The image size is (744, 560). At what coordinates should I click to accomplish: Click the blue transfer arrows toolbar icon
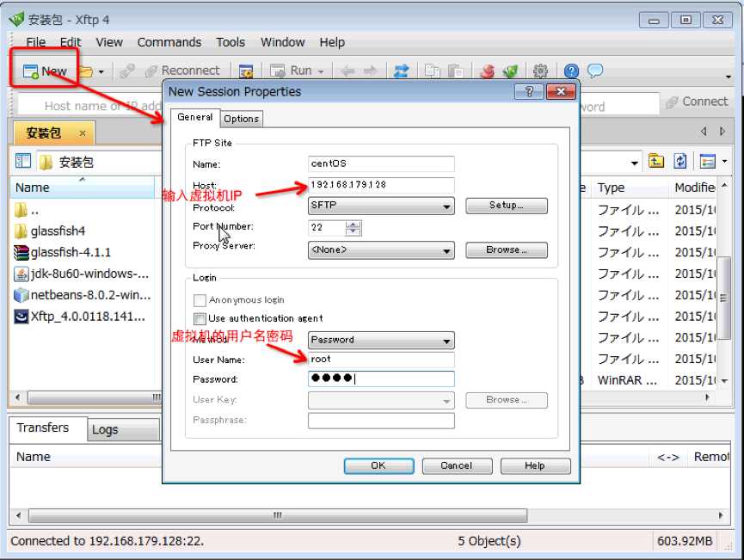[x=401, y=71]
